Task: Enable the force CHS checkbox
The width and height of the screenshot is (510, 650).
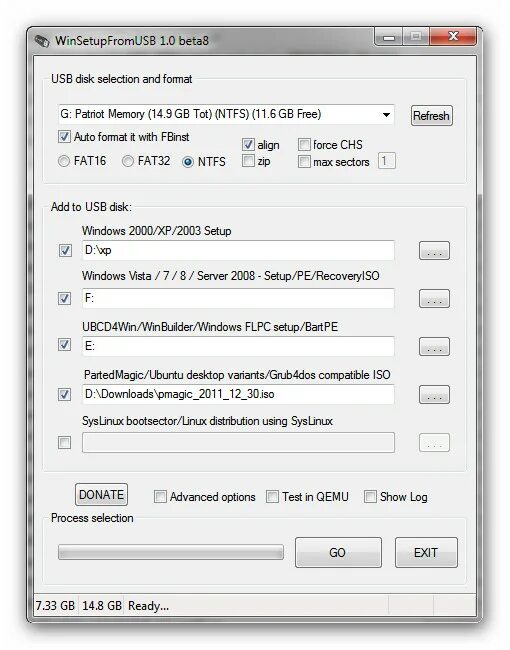Action: [304, 144]
